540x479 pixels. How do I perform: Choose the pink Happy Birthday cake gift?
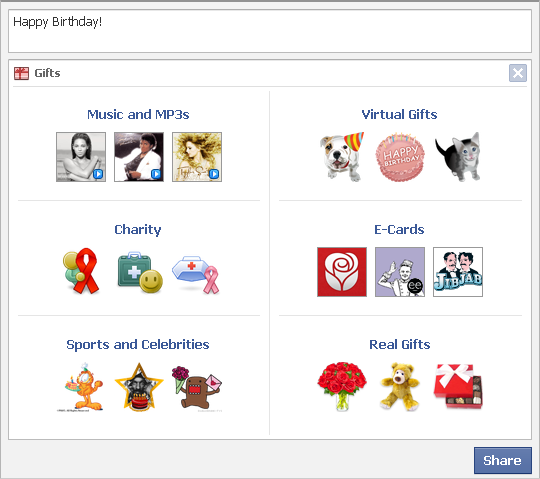400,157
